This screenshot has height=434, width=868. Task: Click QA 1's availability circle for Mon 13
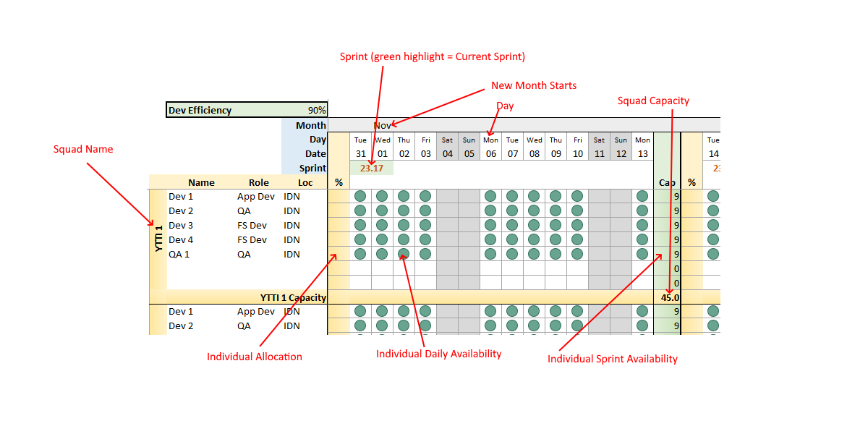(642, 254)
